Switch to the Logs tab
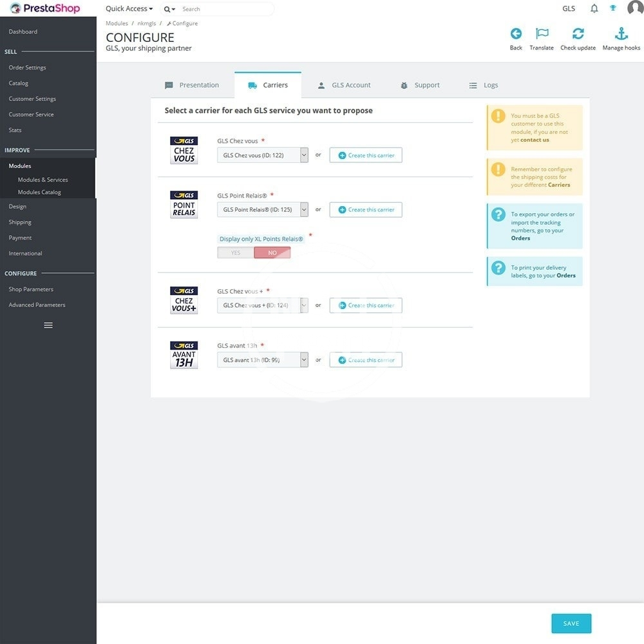Image resolution: width=644 pixels, height=644 pixels. pos(483,85)
